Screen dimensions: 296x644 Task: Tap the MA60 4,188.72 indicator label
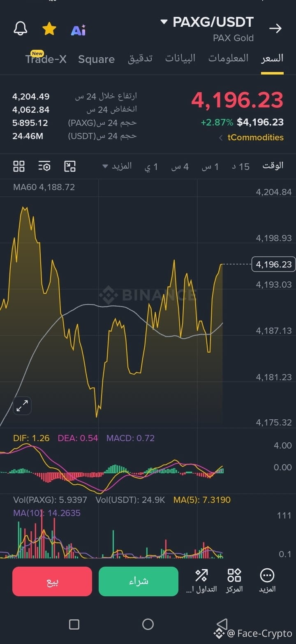[x=44, y=187]
